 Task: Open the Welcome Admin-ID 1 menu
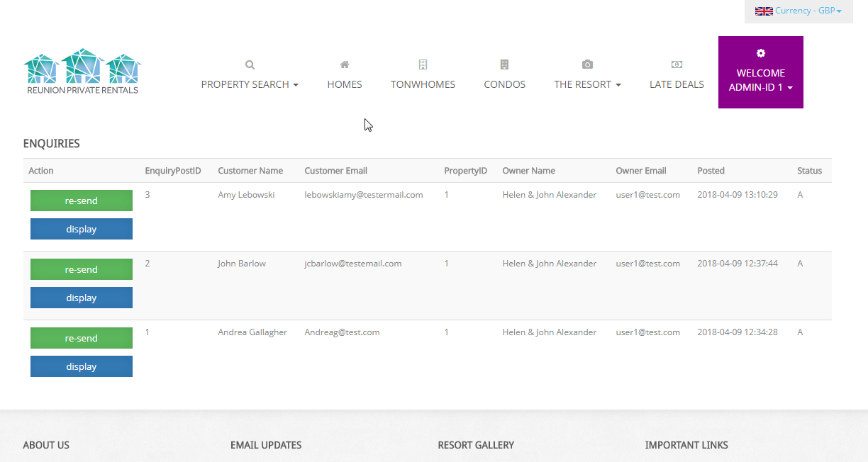tap(761, 72)
